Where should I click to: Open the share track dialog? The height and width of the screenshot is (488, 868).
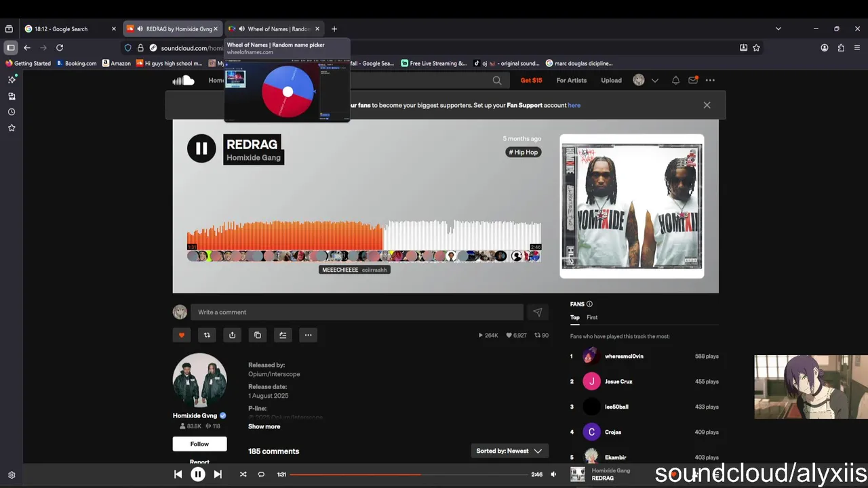pos(232,335)
